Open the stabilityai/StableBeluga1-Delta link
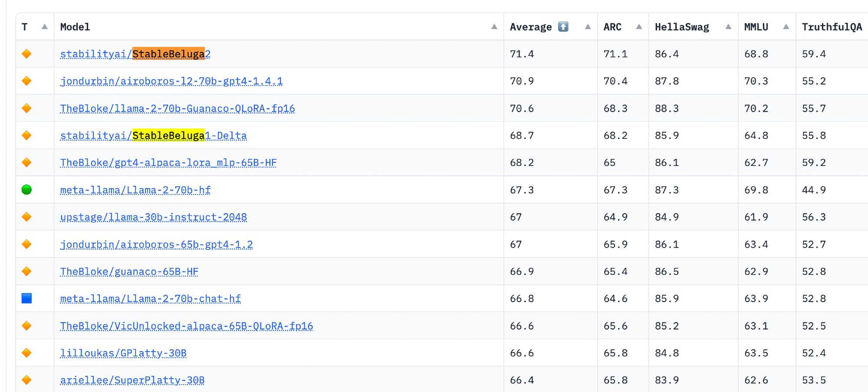Image resolution: width=868 pixels, height=392 pixels. click(x=153, y=136)
